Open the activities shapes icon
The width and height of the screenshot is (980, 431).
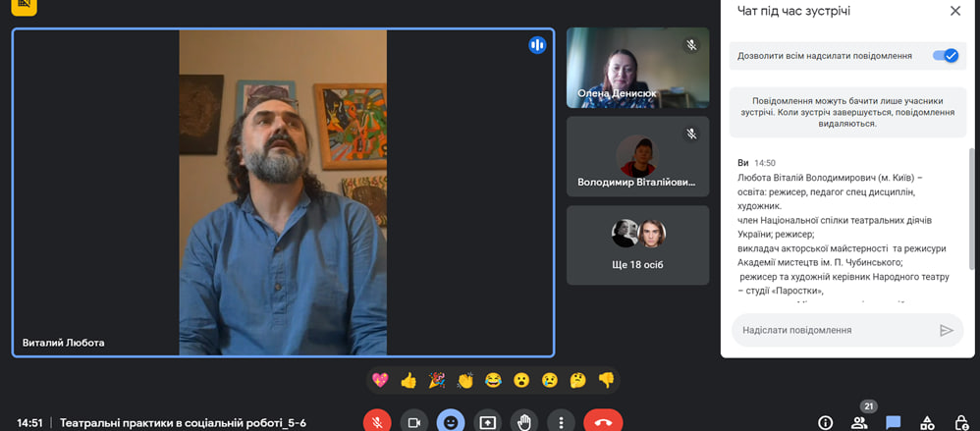point(927,423)
